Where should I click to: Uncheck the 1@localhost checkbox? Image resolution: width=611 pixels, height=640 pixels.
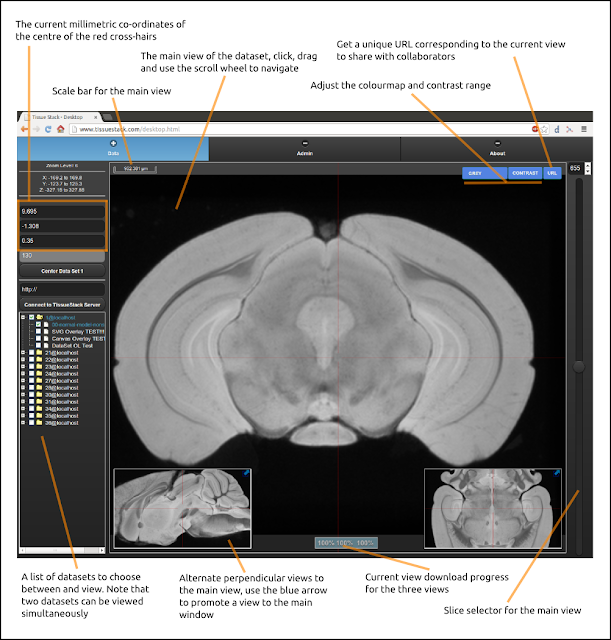coord(31,317)
